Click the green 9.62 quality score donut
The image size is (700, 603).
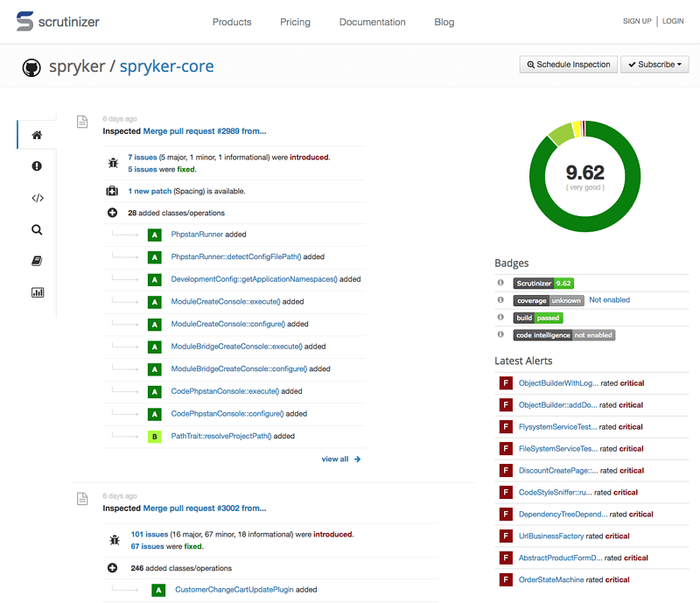[584, 176]
